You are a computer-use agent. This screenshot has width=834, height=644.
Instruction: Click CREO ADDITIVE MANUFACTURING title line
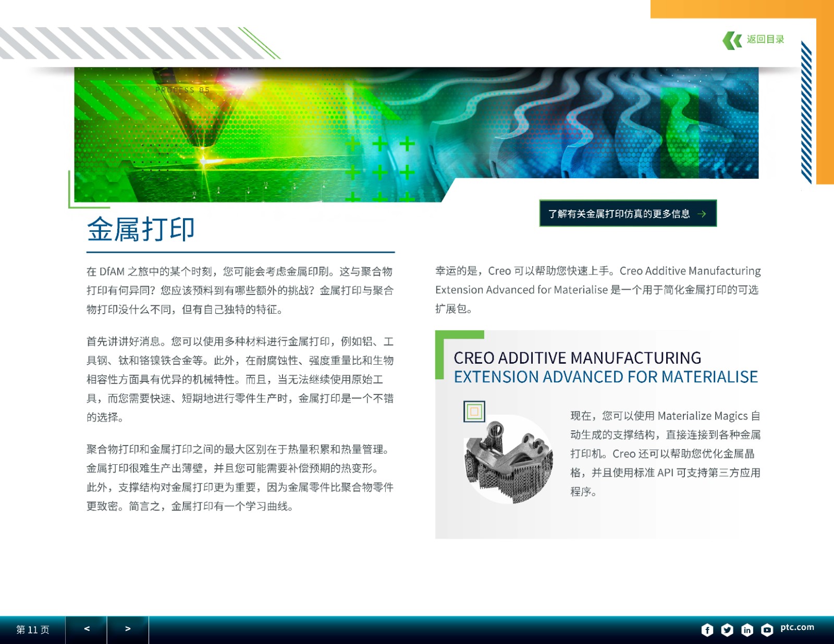[578, 358]
